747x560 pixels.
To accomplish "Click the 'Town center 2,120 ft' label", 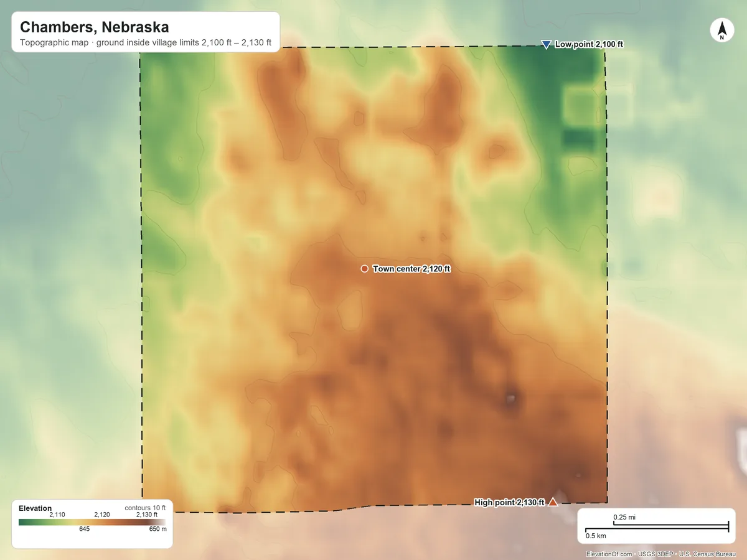I will click(x=411, y=269).
